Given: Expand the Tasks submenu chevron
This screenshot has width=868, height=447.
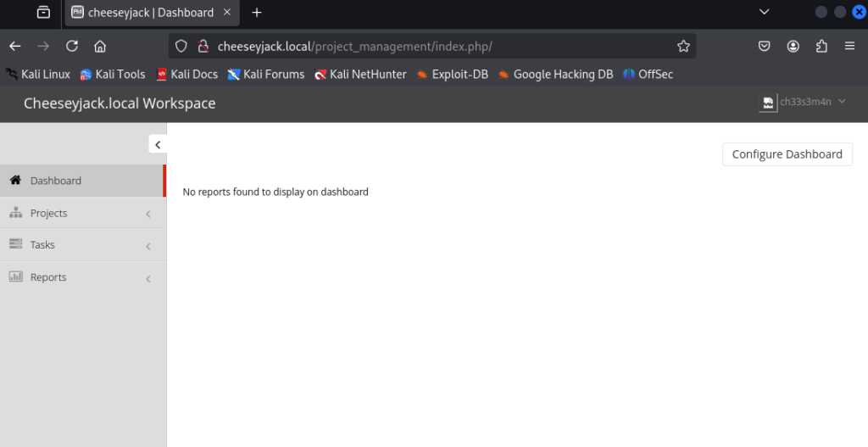Looking at the screenshot, I should [148, 246].
